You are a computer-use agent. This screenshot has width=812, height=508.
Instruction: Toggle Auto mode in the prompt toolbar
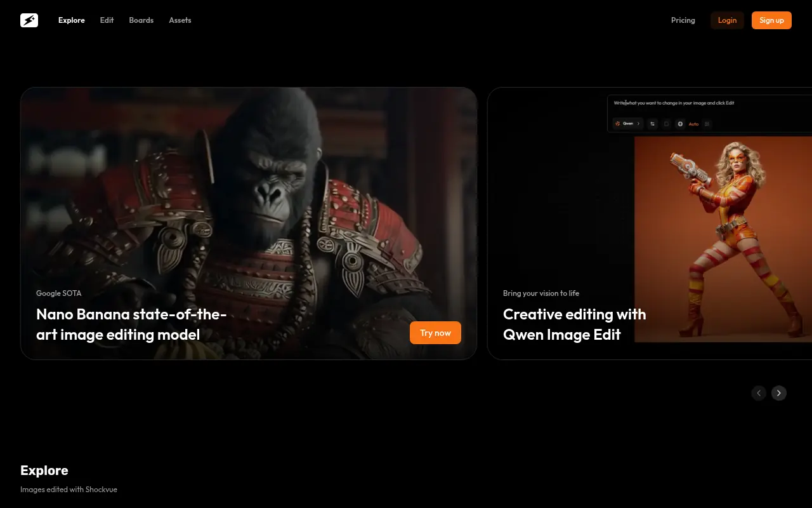tap(693, 124)
